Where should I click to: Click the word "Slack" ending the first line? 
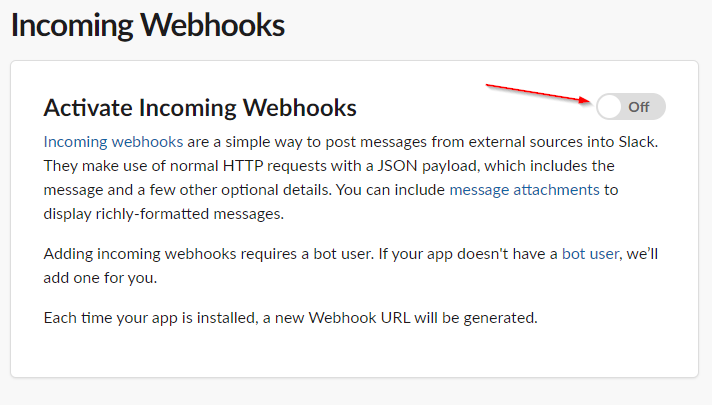click(x=637, y=142)
